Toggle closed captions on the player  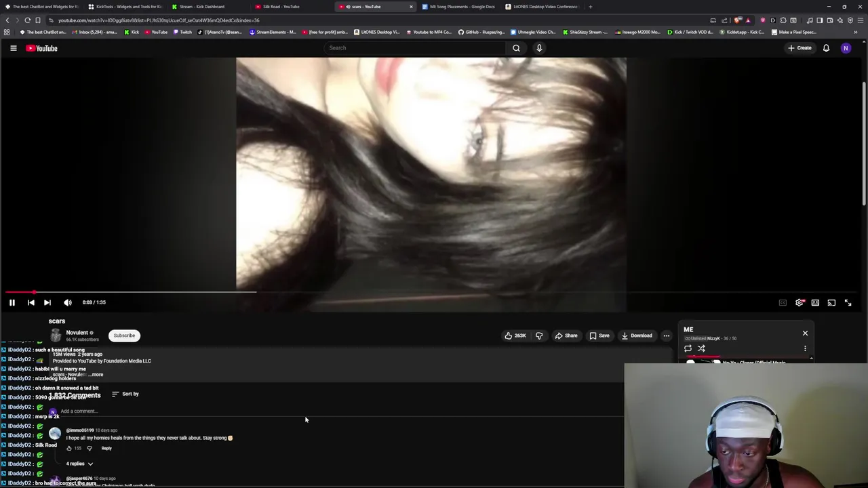[783, 302]
